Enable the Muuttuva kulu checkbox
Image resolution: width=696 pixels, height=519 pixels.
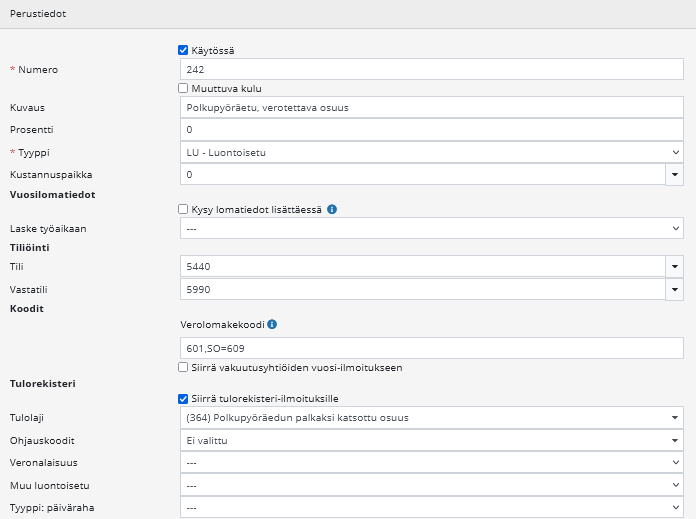point(183,88)
